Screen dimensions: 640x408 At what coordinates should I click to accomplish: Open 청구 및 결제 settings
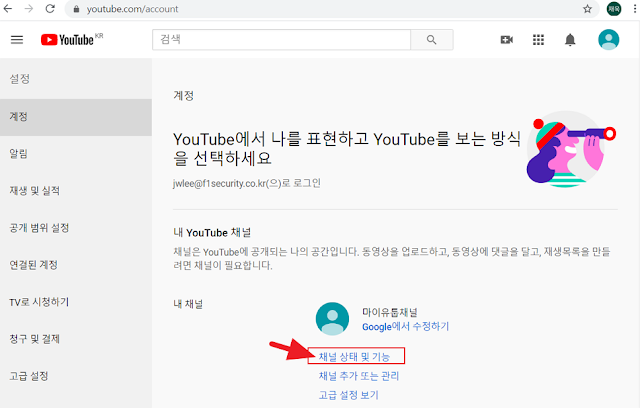click(76, 339)
